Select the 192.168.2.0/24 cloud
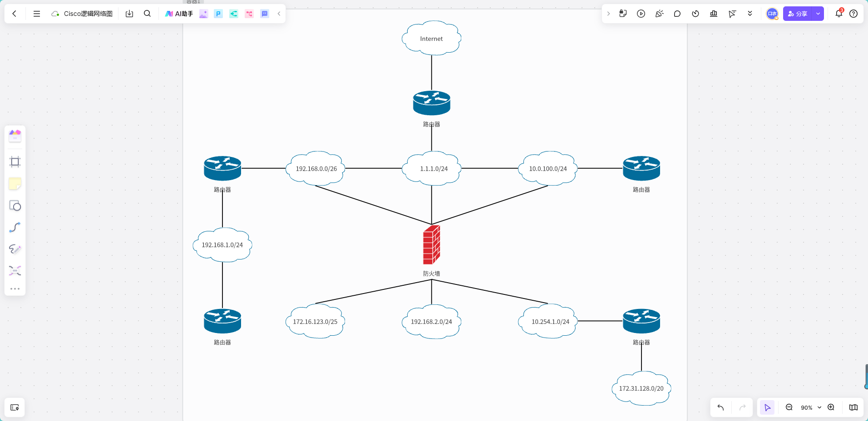 (x=432, y=321)
